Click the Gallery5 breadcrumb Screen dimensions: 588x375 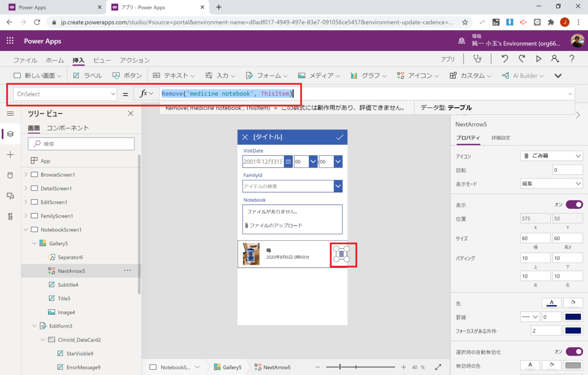coord(228,367)
